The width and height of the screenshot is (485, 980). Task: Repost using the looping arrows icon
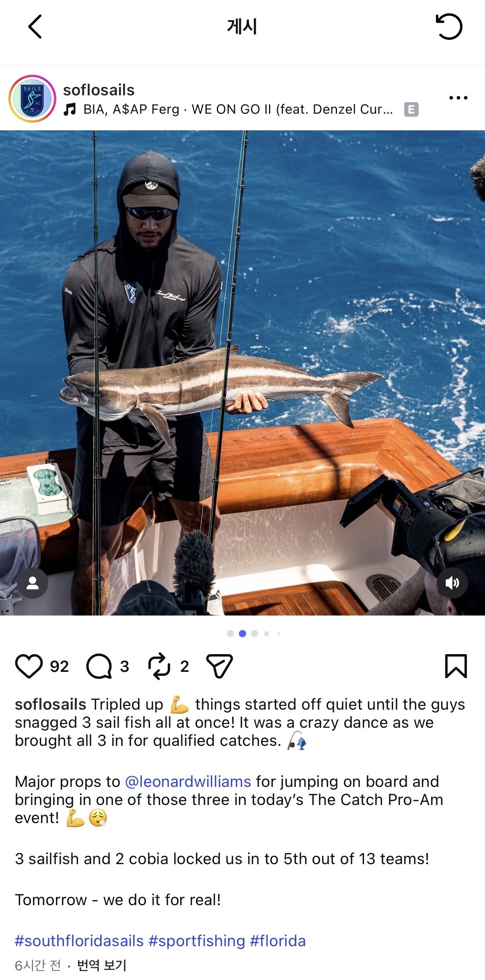[159, 666]
